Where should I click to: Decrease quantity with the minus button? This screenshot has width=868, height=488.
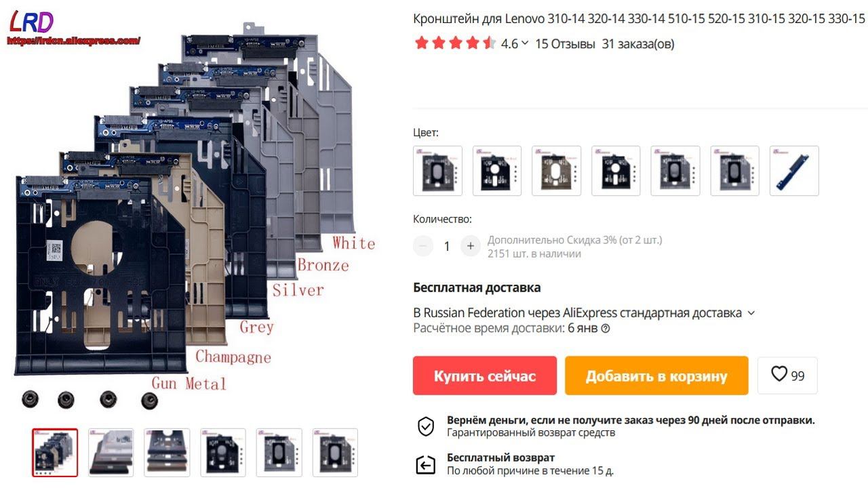point(423,246)
